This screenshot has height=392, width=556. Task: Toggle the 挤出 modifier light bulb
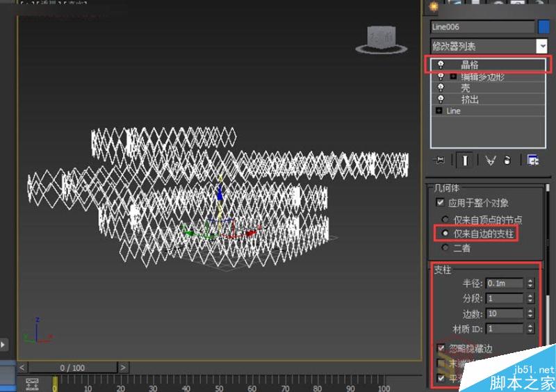(441, 99)
